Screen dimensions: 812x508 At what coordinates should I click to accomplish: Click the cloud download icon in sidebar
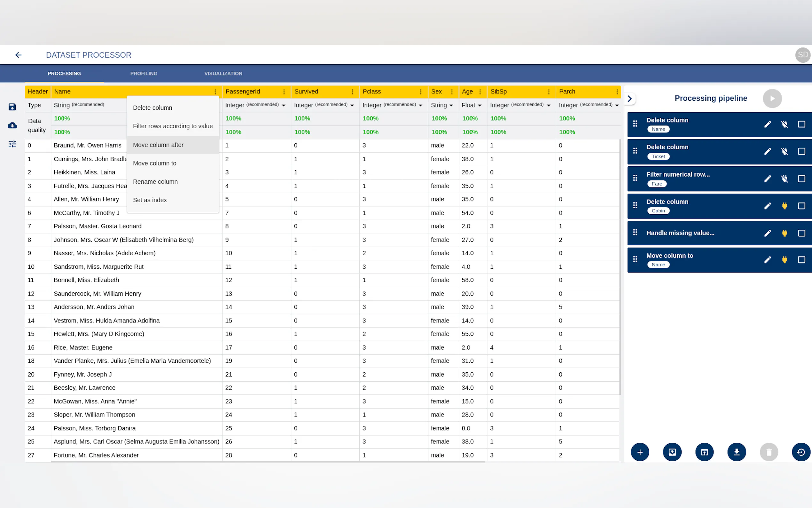pyautogui.click(x=12, y=125)
